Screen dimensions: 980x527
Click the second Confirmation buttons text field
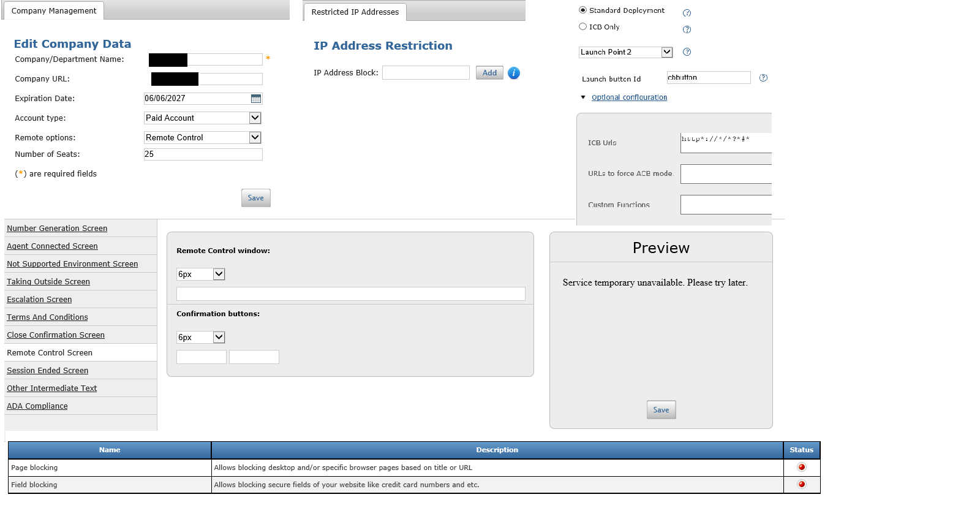(x=254, y=357)
